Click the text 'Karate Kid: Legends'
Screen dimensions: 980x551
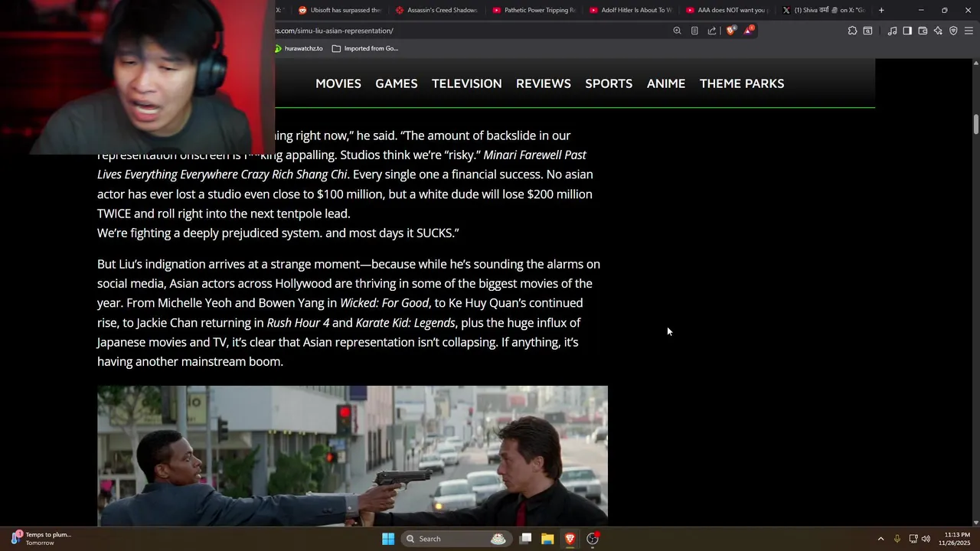coord(406,323)
